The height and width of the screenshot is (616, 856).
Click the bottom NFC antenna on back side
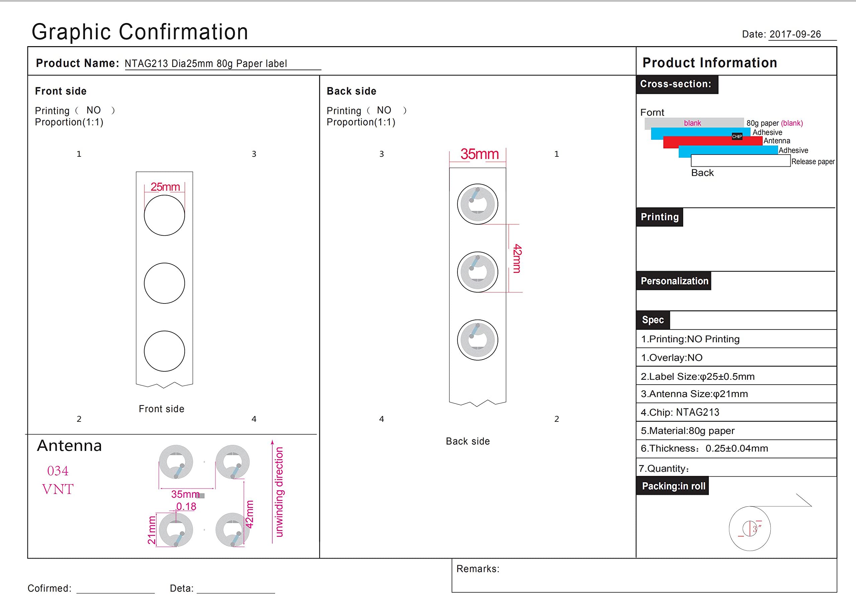pos(477,340)
